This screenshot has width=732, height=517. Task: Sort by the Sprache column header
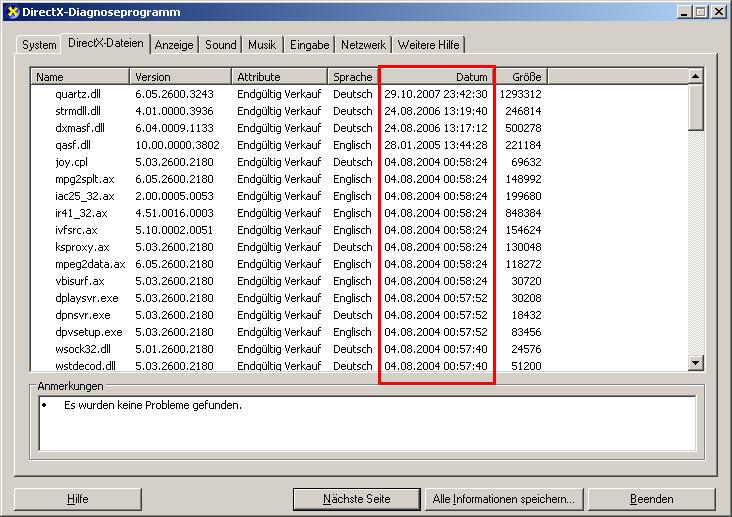tap(352, 77)
